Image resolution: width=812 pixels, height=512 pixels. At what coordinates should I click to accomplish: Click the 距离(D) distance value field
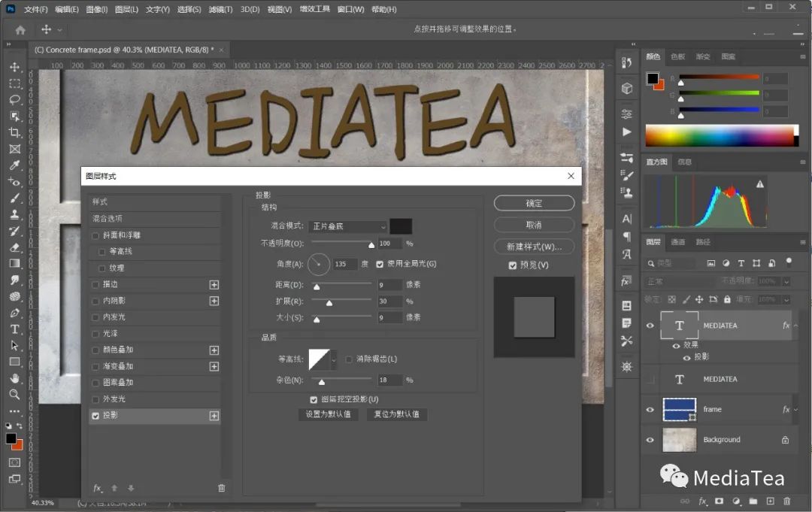click(389, 285)
